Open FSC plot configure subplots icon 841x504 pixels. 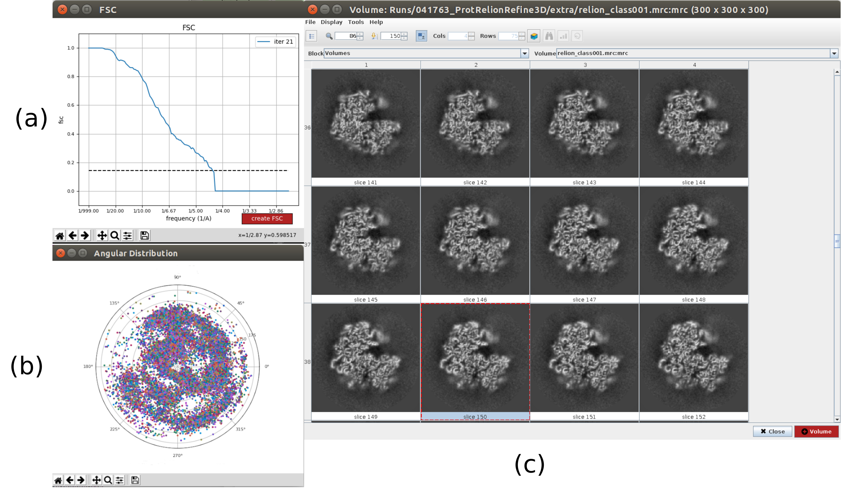point(128,235)
